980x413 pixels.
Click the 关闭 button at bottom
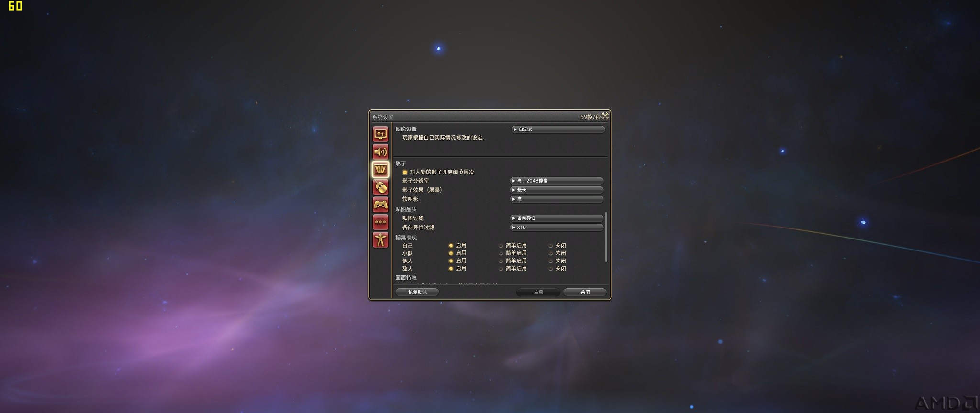pos(585,292)
